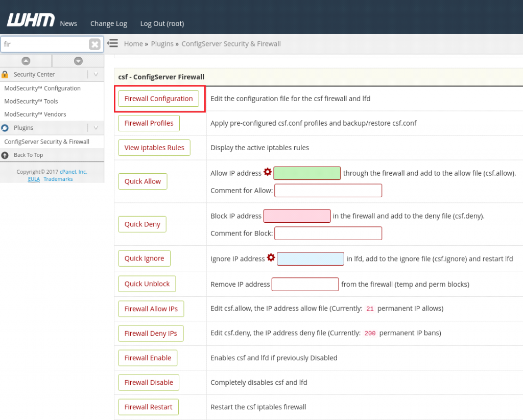Go to Home breadcrumb
This screenshot has height=420, width=523.
click(133, 44)
